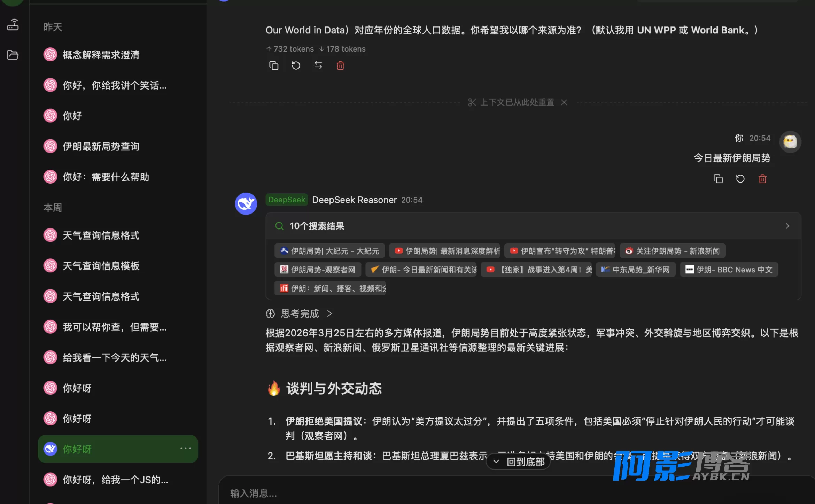Image resolution: width=815 pixels, height=504 pixels.
Task: Delete the user message 今日最新伊朗局势
Action: [x=762, y=179]
